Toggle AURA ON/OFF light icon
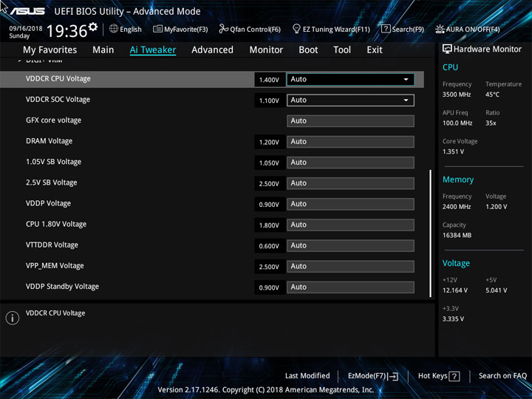 (440, 29)
